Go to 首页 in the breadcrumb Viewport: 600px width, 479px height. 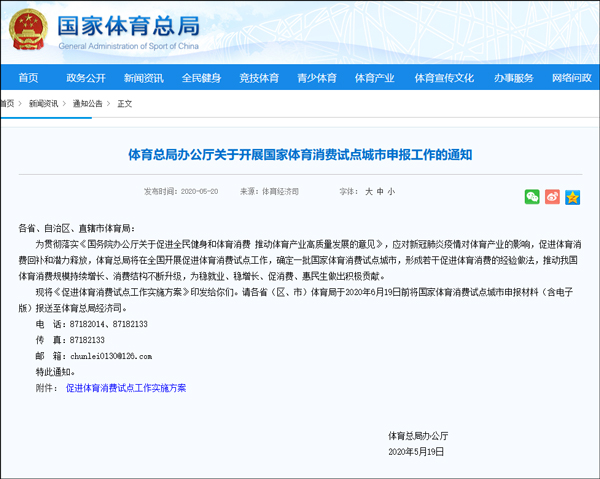[x=7, y=103]
